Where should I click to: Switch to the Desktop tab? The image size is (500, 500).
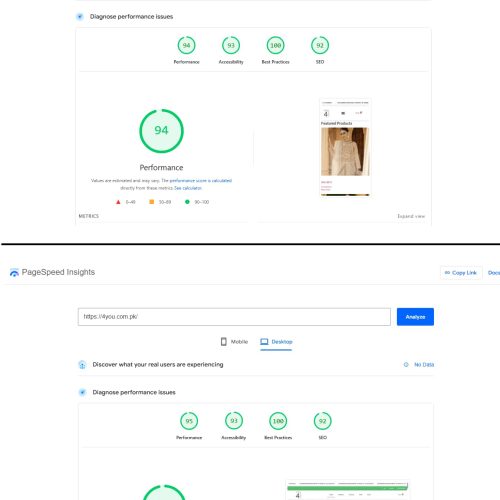click(x=276, y=342)
